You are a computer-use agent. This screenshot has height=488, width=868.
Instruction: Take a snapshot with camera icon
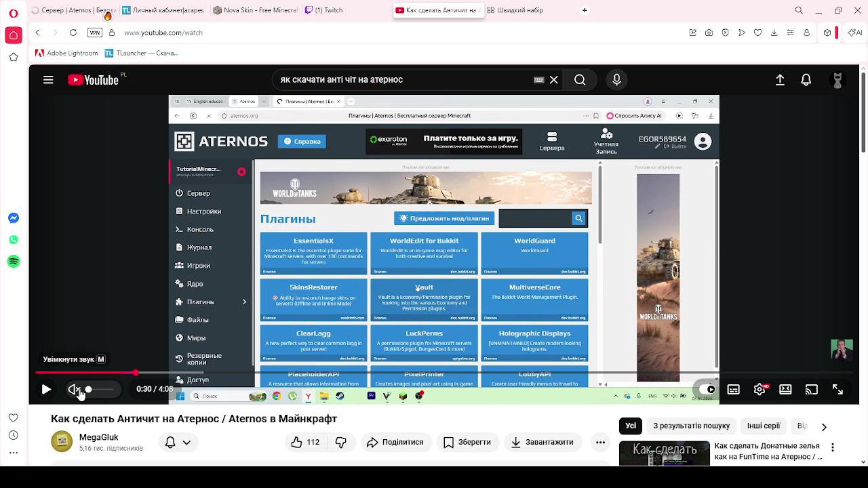click(x=709, y=33)
